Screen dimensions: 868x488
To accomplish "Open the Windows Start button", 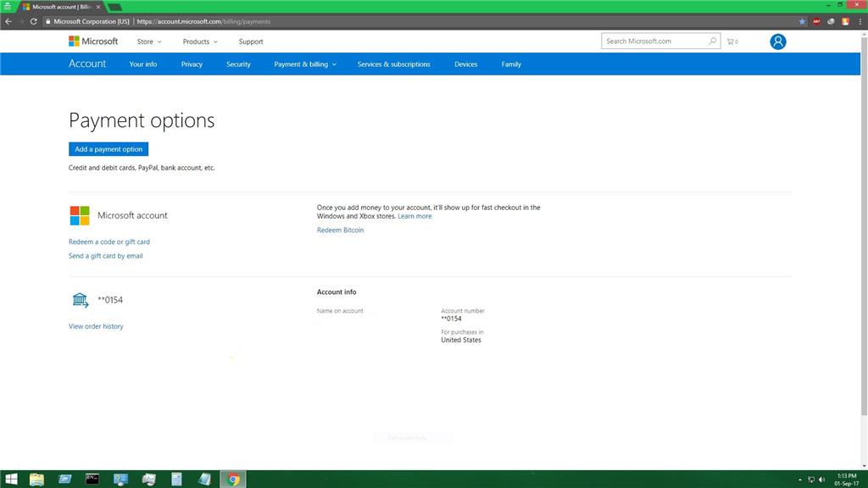I will 11,480.
